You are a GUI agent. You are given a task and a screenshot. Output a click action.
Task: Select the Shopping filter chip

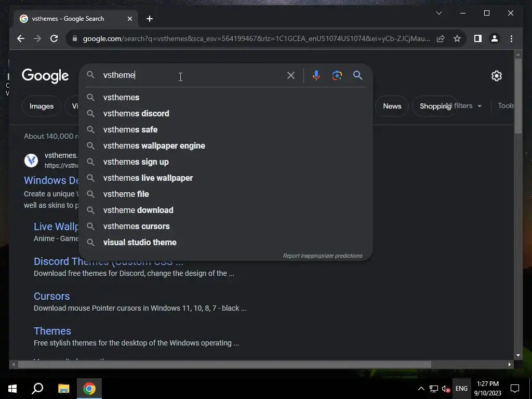pyautogui.click(x=435, y=106)
